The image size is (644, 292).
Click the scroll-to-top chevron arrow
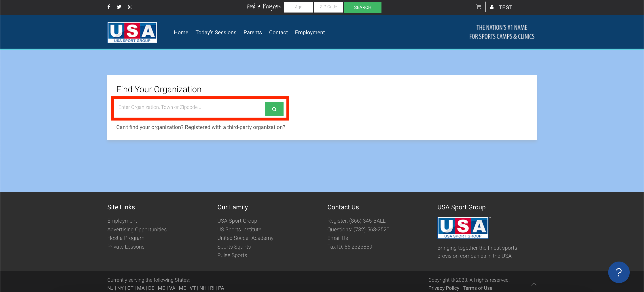(x=534, y=284)
